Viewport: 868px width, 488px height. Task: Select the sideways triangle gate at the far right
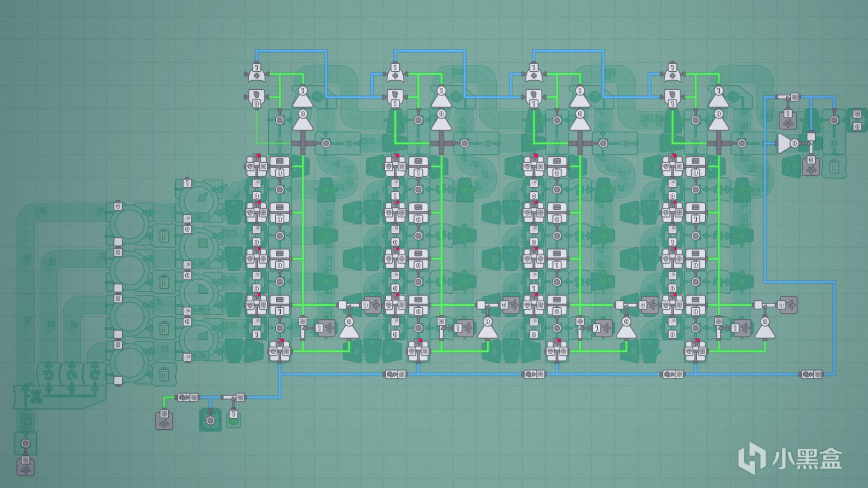click(x=789, y=144)
